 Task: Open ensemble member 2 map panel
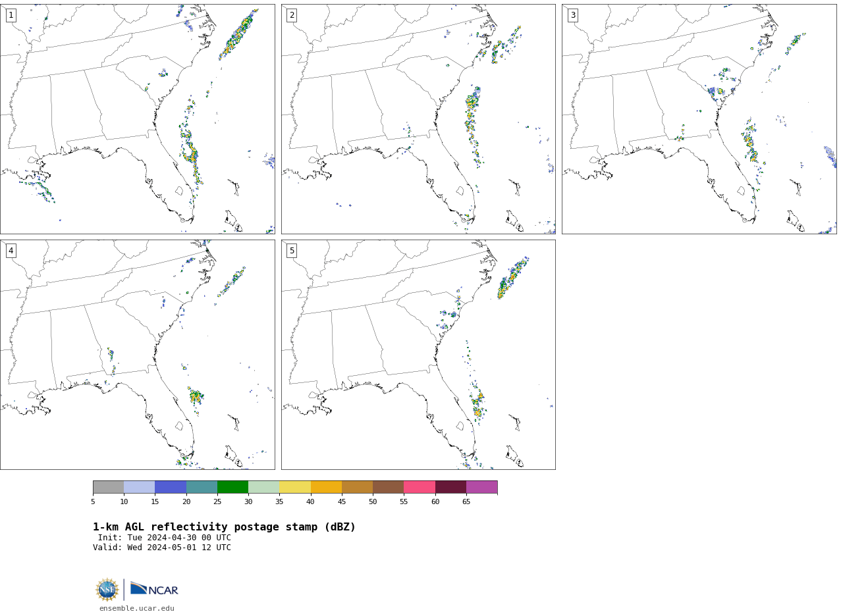coord(418,119)
